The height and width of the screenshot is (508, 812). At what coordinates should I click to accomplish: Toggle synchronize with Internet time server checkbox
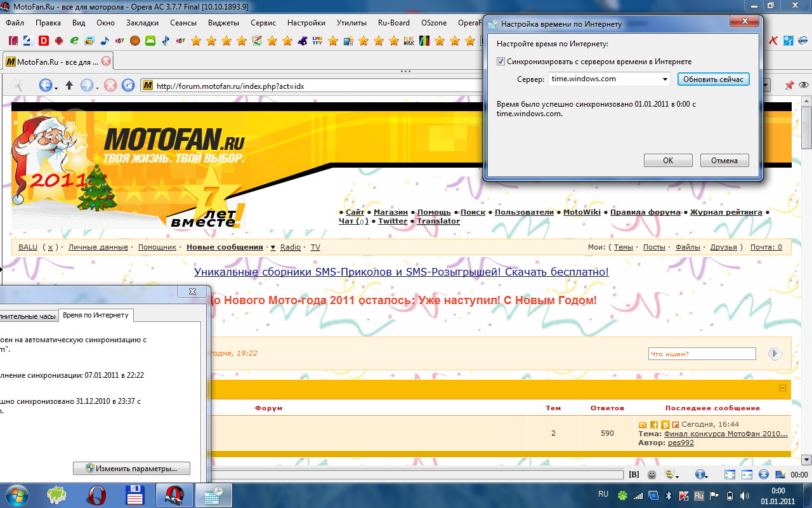pos(501,62)
